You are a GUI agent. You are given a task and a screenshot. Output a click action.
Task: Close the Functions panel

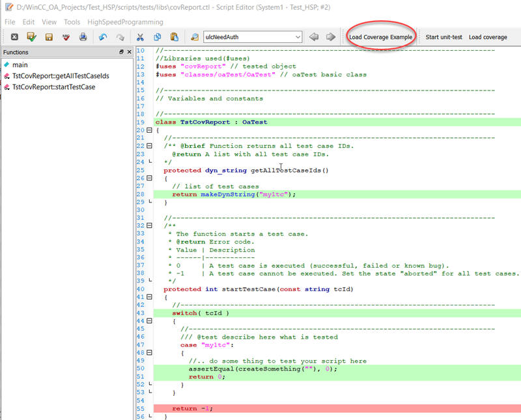coord(129,52)
